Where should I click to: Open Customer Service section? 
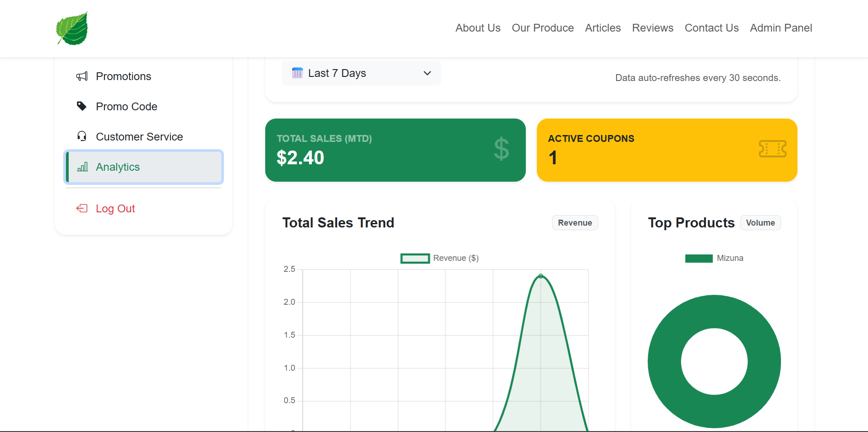[x=144, y=137]
